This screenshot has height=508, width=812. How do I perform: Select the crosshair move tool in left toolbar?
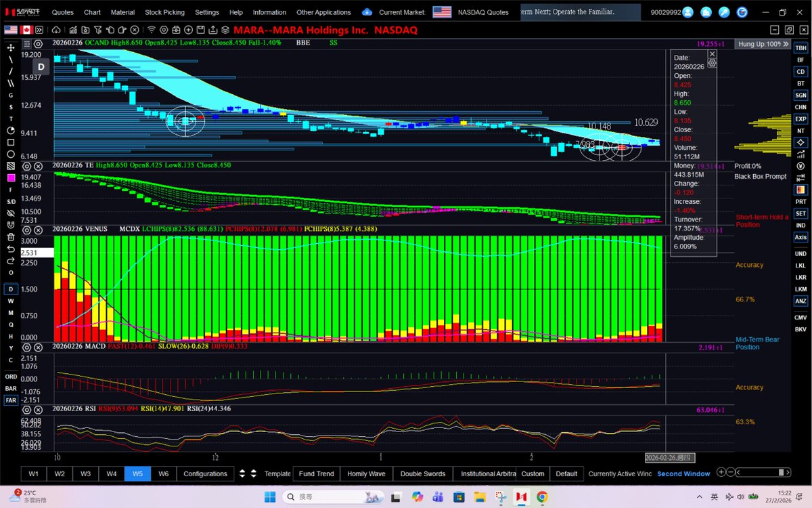[x=11, y=47]
